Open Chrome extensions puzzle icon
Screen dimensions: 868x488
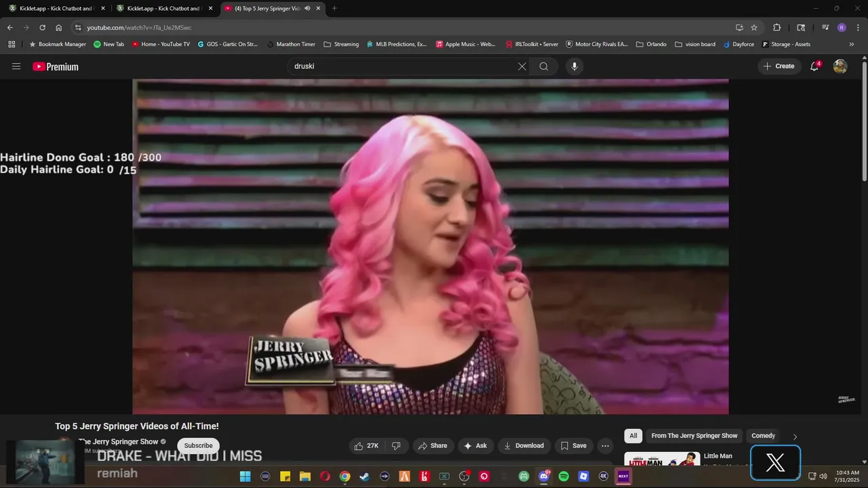pos(777,27)
